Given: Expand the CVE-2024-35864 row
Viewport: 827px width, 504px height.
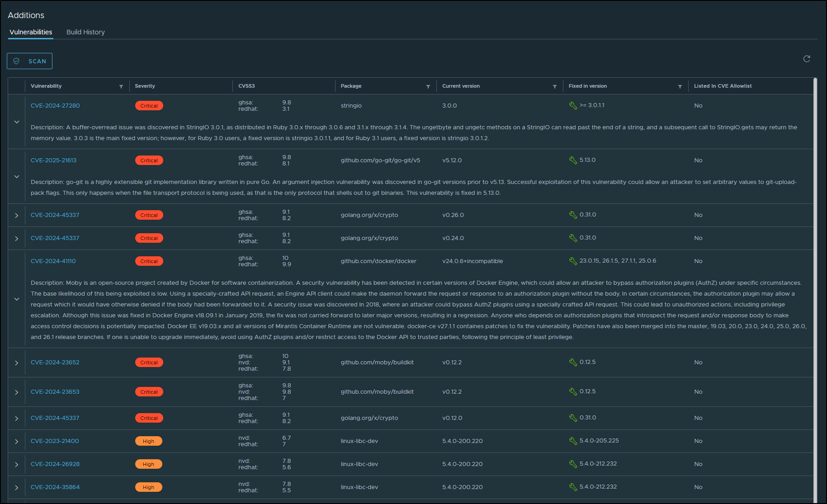Looking at the screenshot, I should 17,488.
